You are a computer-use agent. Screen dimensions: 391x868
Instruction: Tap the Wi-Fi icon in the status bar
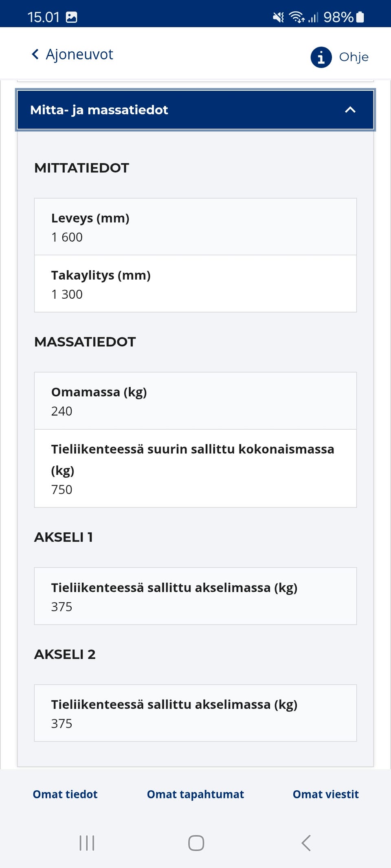point(296,16)
